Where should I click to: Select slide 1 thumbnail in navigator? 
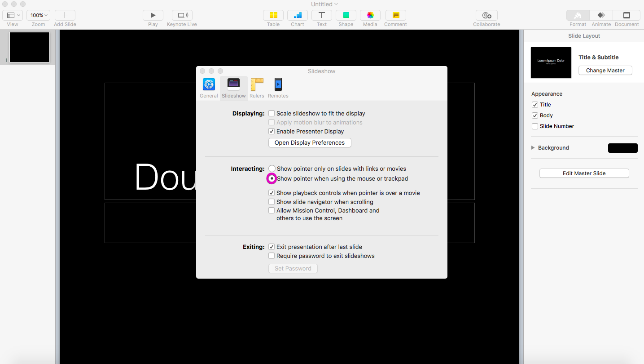(x=30, y=47)
